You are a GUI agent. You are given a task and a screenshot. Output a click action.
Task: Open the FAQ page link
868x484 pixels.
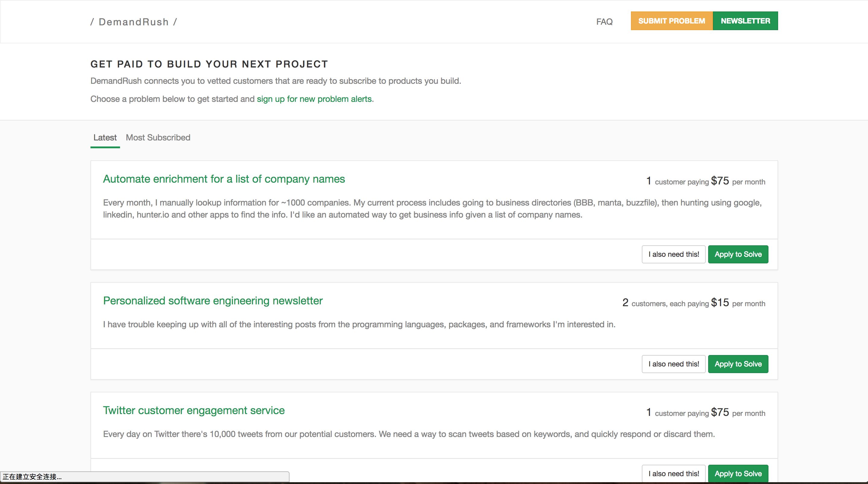pos(604,22)
